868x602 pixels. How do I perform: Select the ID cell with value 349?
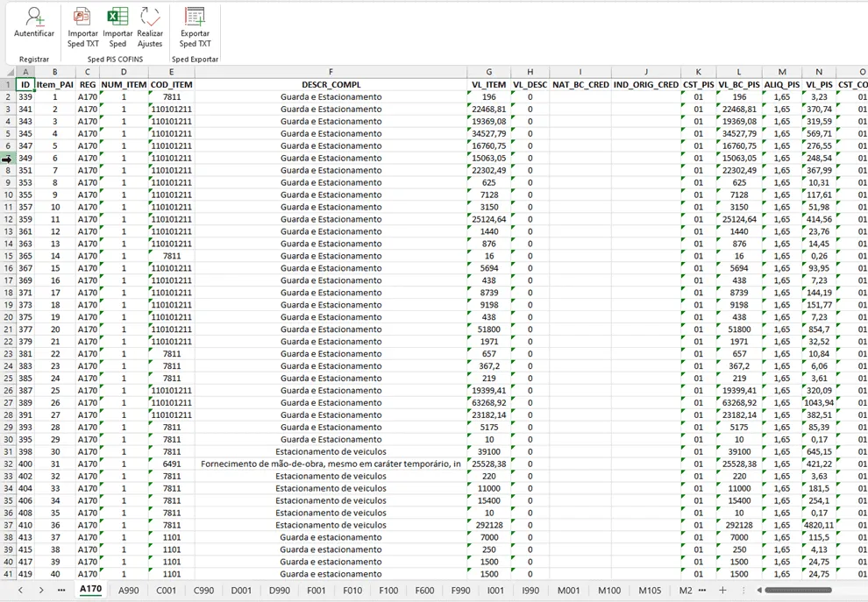pos(25,158)
